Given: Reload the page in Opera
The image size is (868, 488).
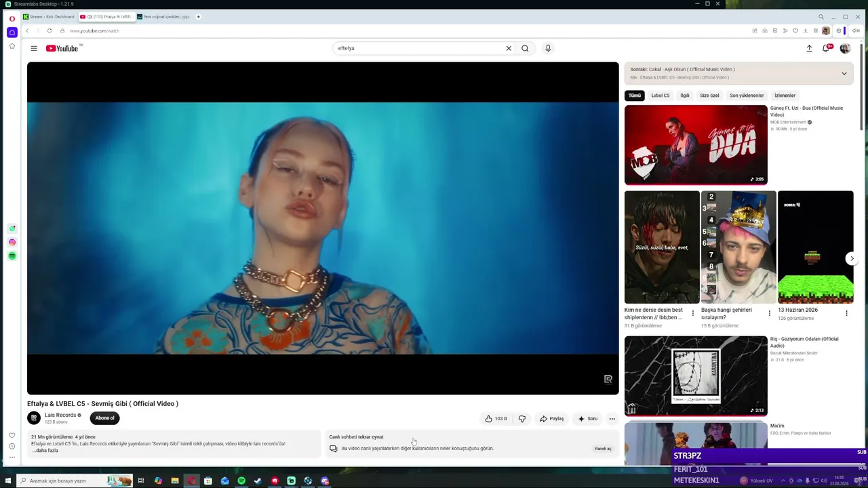Looking at the screenshot, I should click(50, 30).
